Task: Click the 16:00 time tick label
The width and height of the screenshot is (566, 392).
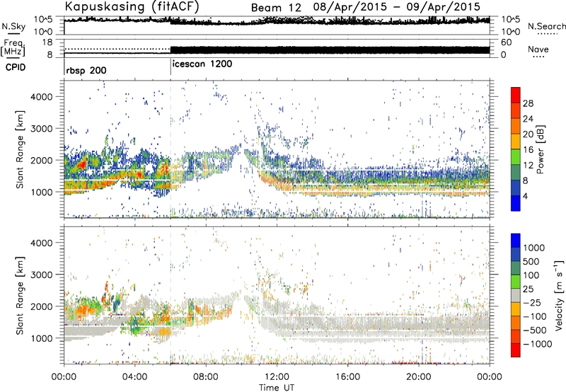Action: [347, 377]
